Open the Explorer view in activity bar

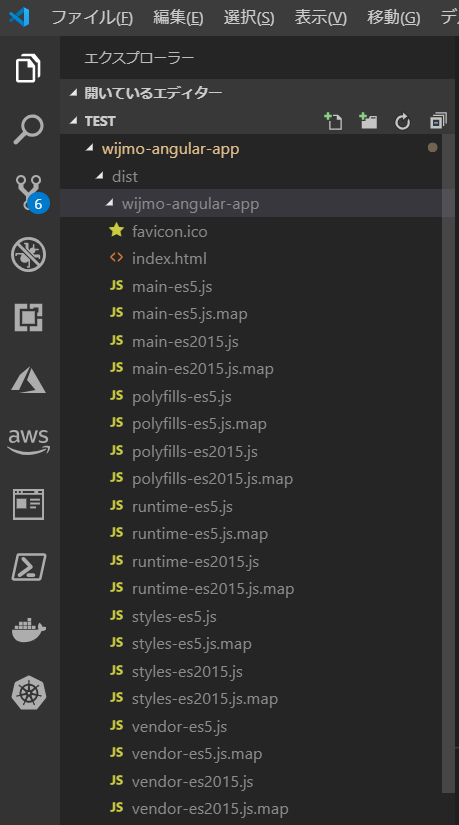click(x=28, y=68)
